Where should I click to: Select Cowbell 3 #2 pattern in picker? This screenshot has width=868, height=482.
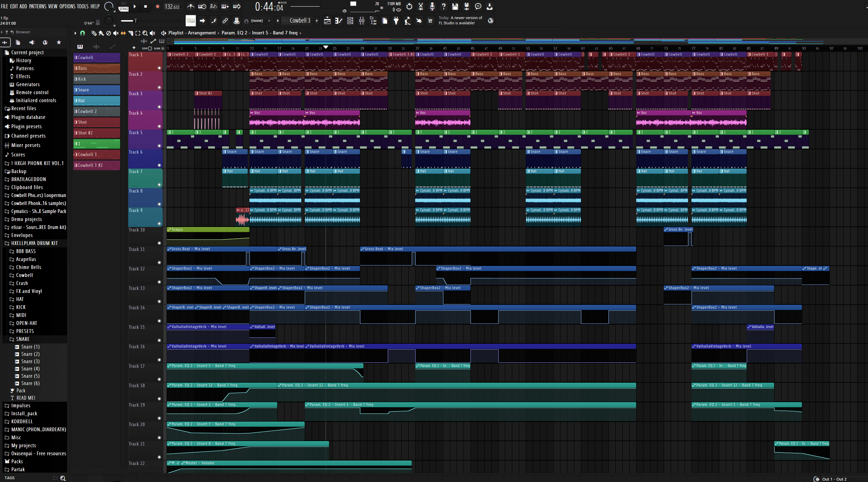pos(97,165)
